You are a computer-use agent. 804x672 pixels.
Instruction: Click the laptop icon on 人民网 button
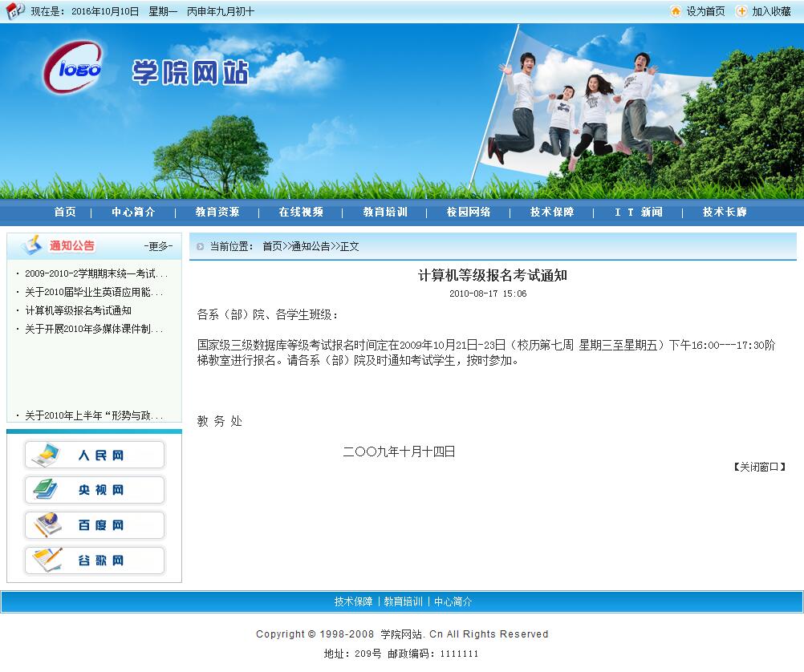pyautogui.click(x=45, y=455)
